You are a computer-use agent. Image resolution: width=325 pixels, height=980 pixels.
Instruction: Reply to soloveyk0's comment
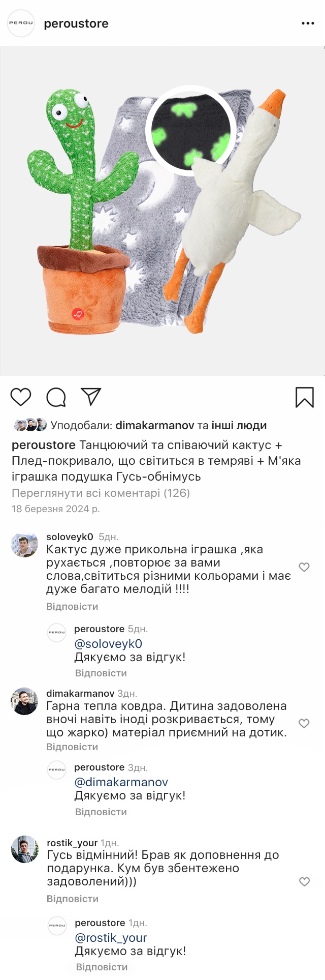tap(72, 607)
